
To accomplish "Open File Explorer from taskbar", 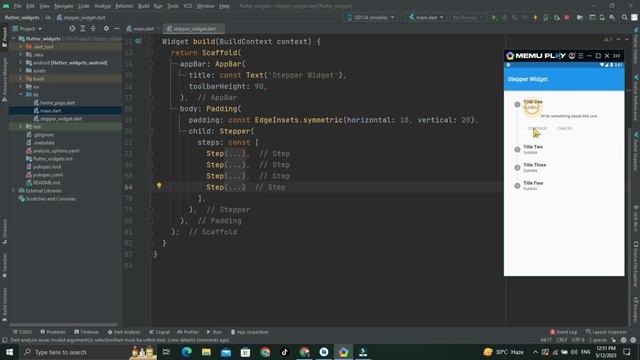I will click(206, 352).
